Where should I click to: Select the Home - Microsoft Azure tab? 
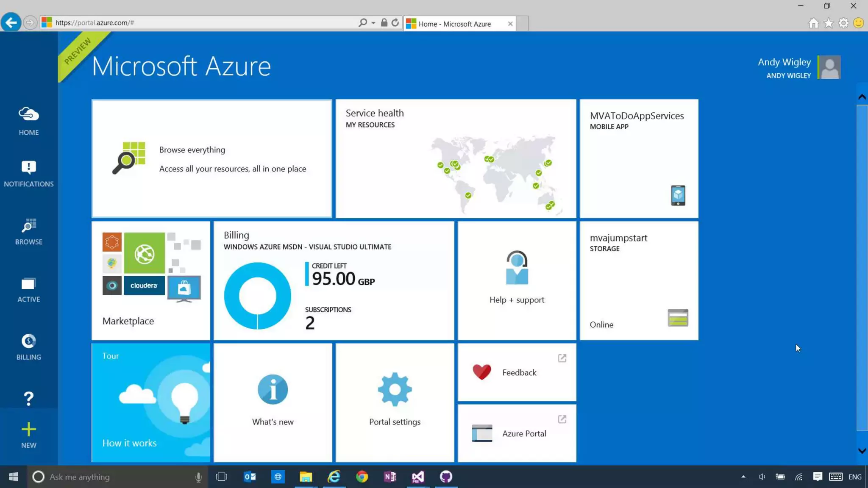click(x=454, y=24)
